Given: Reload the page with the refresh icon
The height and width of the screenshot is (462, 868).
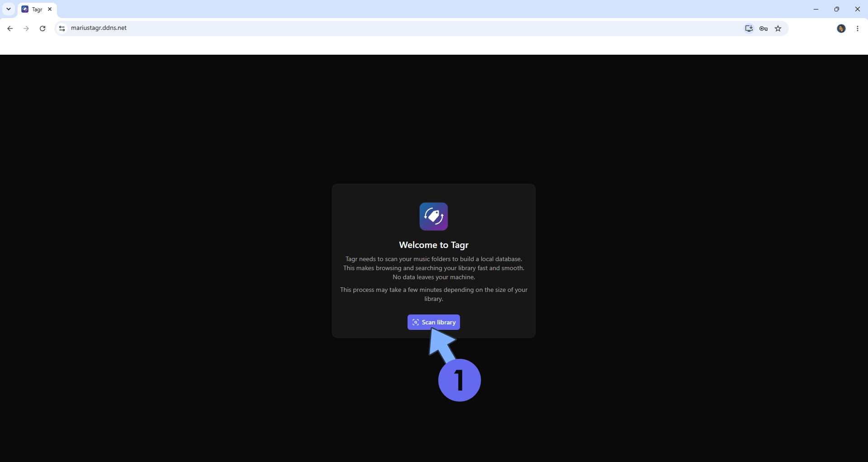Looking at the screenshot, I should pos(43,29).
